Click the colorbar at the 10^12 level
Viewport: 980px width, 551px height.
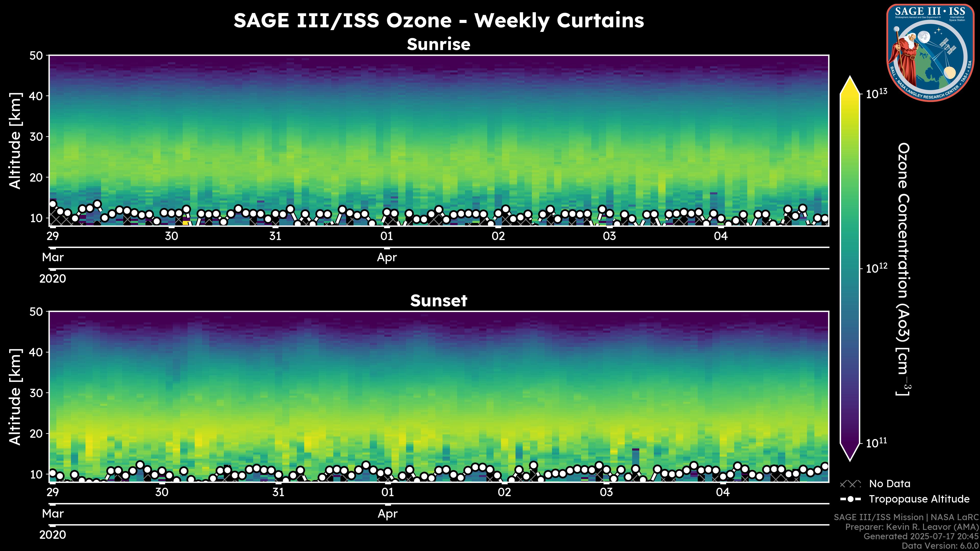(x=850, y=268)
